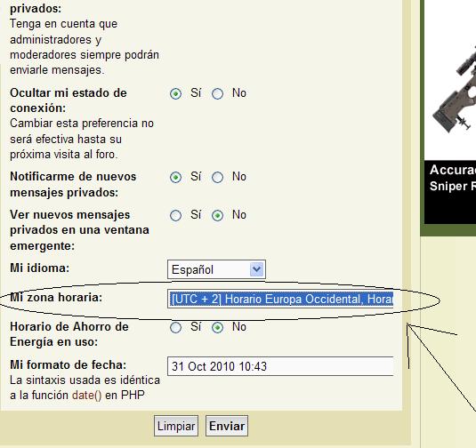
Task: Click the Ocultar mi estado de conexión label
Action: pyautogui.click(x=69, y=100)
